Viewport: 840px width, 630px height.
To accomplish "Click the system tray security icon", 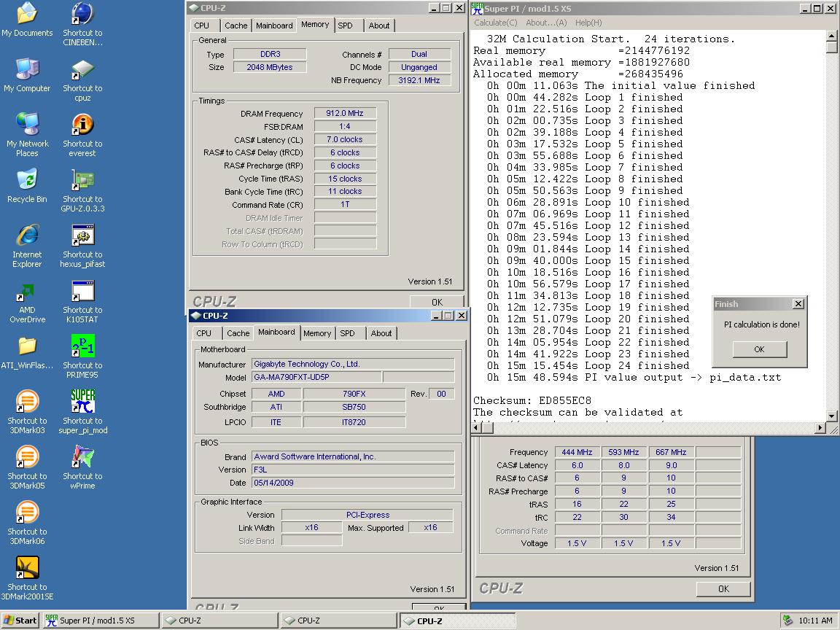I will click(787, 621).
